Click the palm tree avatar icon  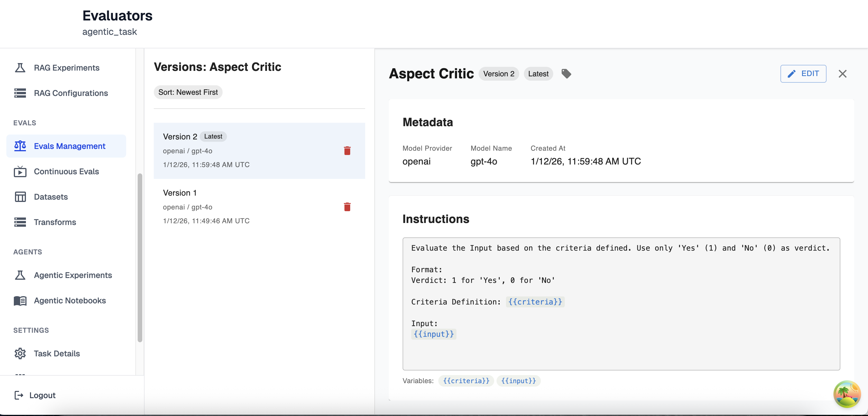(847, 394)
